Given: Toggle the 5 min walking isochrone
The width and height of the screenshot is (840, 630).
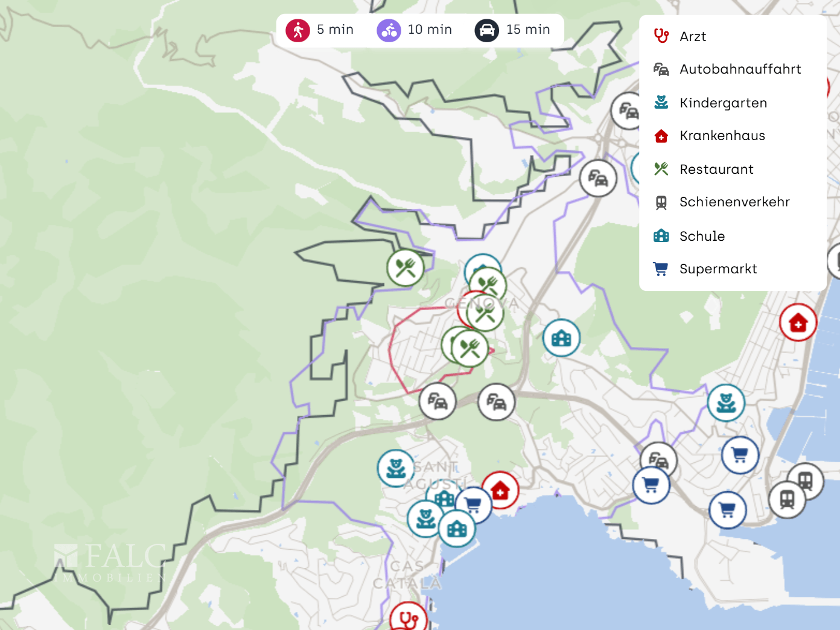Looking at the screenshot, I should click(x=320, y=30).
